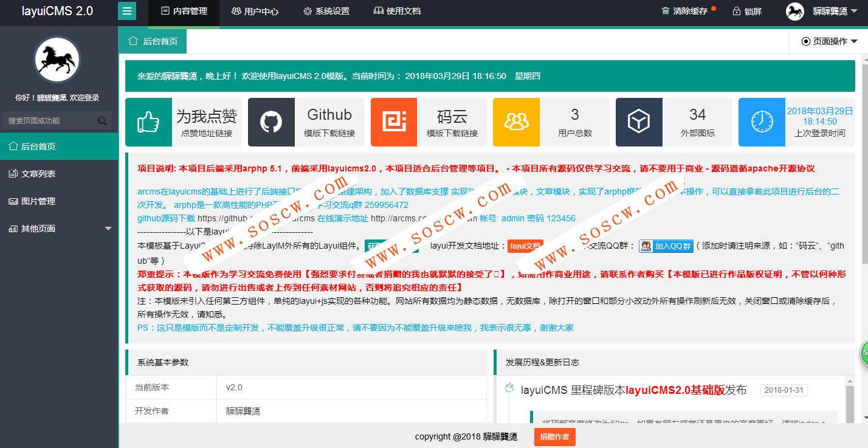Open the Github 模版下载链接

tap(329, 133)
